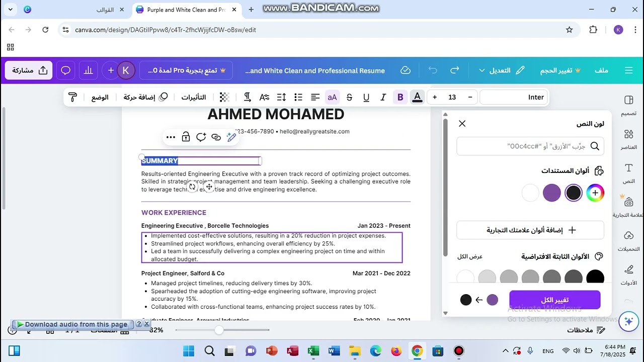The image size is (644, 362).
Task: Open more options ellipsis on floating toolbar
Action: pos(171,137)
